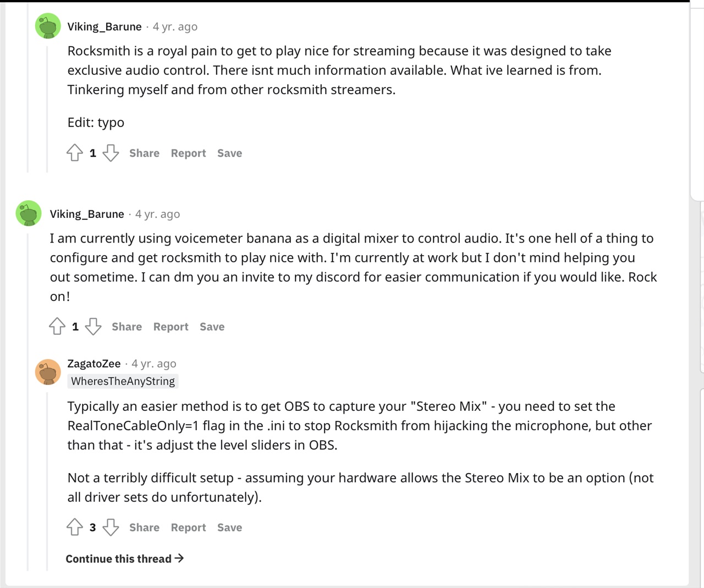Upvote ZagatoZee's Stereo Mix comment

(x=75, y=527)
